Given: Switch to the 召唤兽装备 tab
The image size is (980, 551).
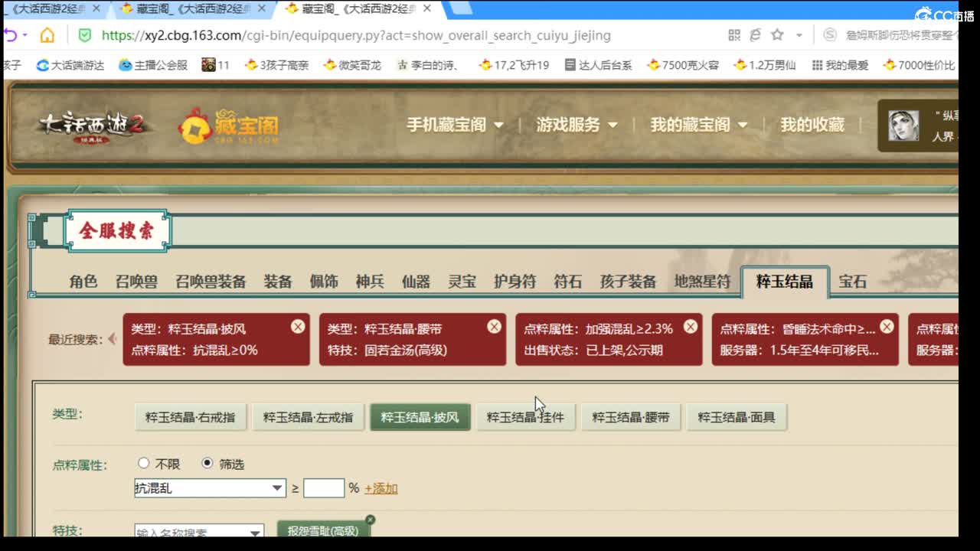Looking at the screenshot, I should point(211,282).
